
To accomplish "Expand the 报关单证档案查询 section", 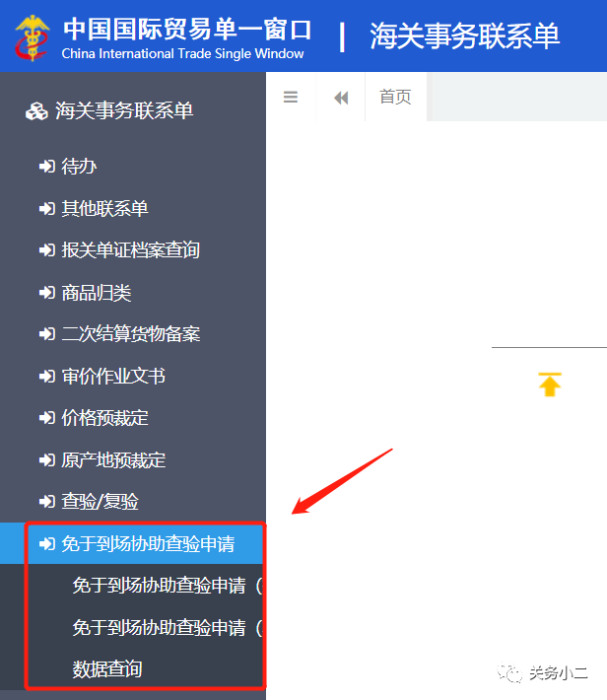I will (133, 250).
